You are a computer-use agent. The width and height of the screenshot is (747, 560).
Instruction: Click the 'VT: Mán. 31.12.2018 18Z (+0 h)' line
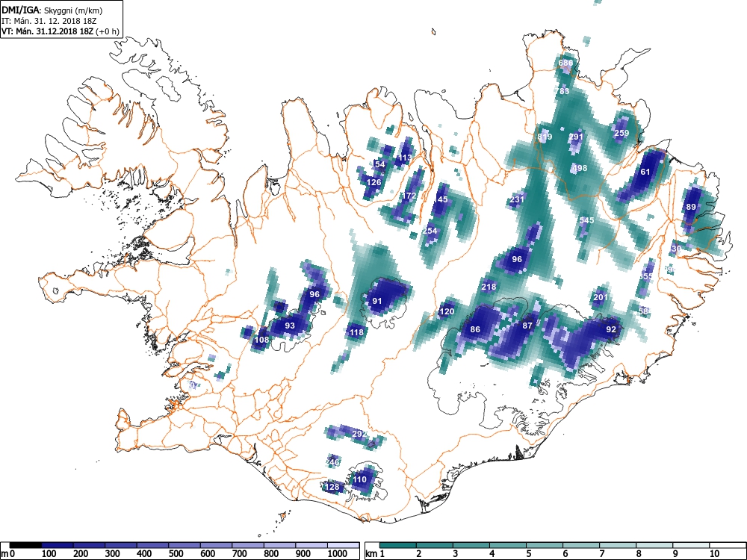[x=60, y=31]
